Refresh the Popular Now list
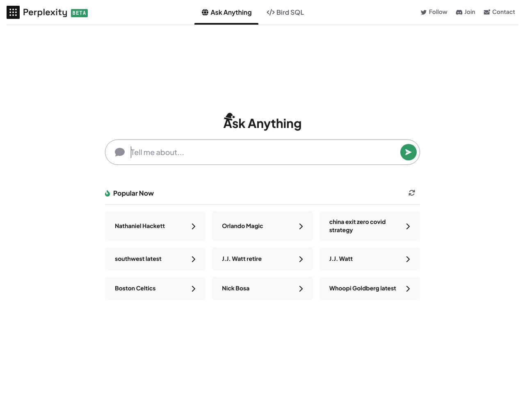 point(412,193)
